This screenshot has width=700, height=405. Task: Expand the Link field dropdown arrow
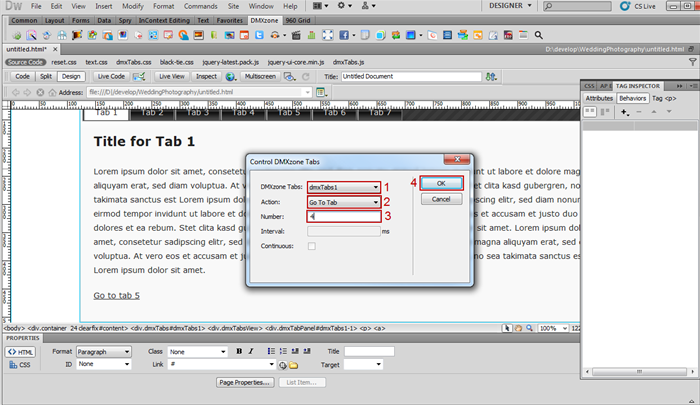(271, 364)
